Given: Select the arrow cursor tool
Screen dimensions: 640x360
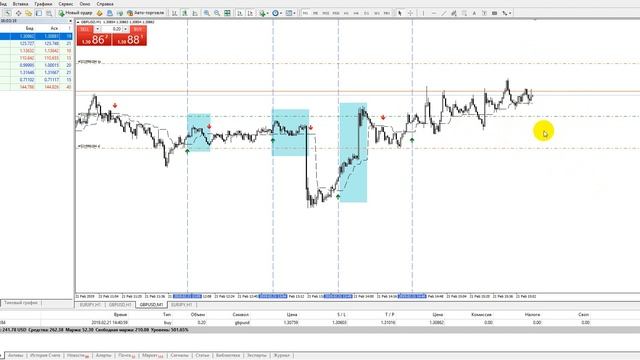Looking at the screenshot, I should pyautogui.click(x=400, y=13).
